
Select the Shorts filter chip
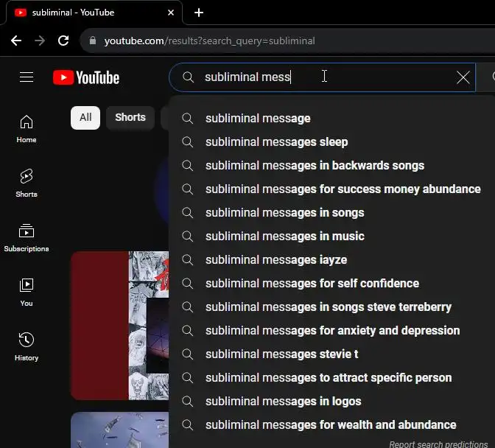(x=130, y=117)
